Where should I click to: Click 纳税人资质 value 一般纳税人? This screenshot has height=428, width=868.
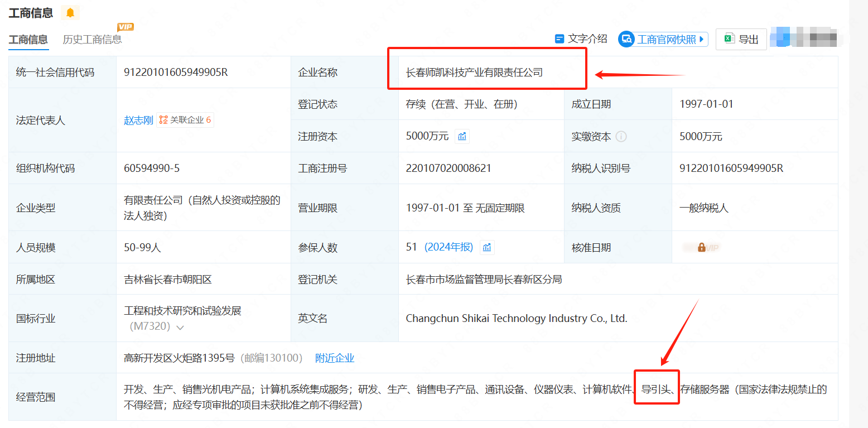click(x=704, y=208)
